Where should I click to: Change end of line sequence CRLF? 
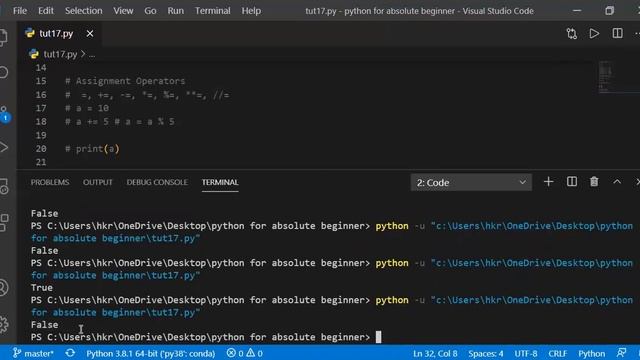(558, 353)
